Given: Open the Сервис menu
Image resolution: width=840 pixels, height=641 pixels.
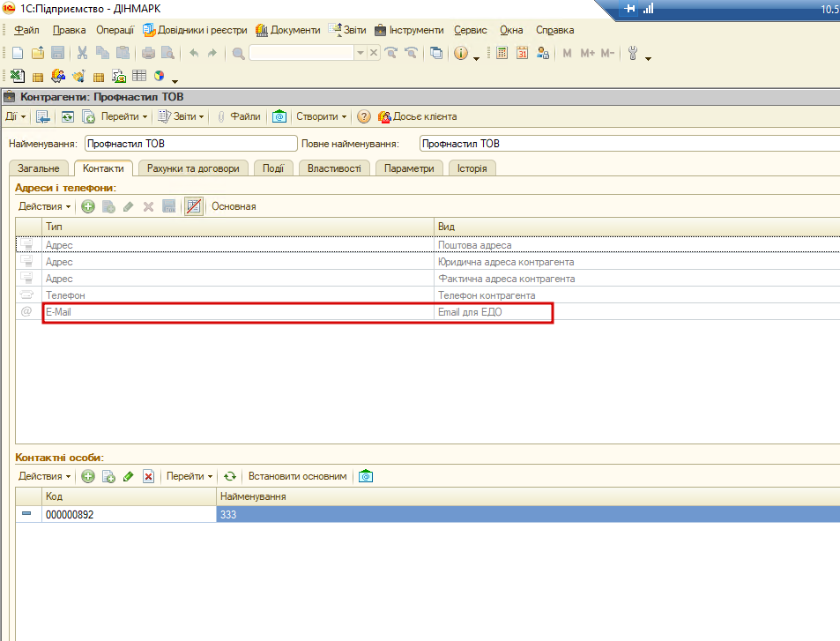Looking at the screenshot, I should (x=471, y=30).
